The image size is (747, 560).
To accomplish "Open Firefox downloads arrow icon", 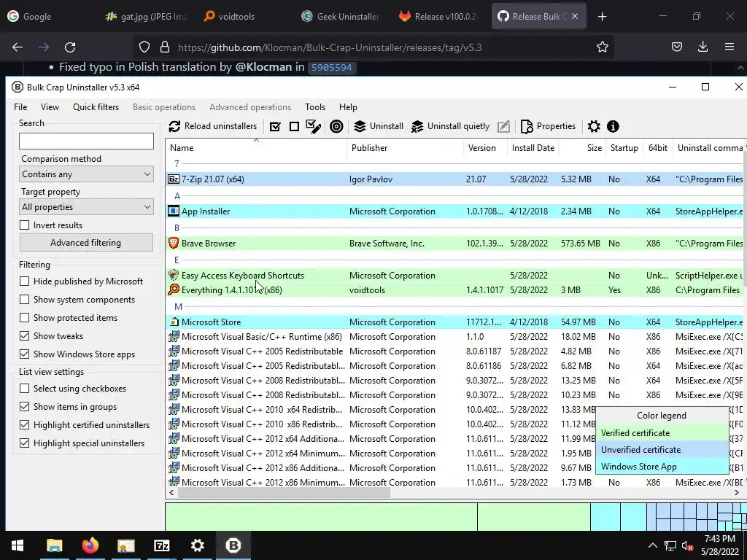I will coord(703,47).
